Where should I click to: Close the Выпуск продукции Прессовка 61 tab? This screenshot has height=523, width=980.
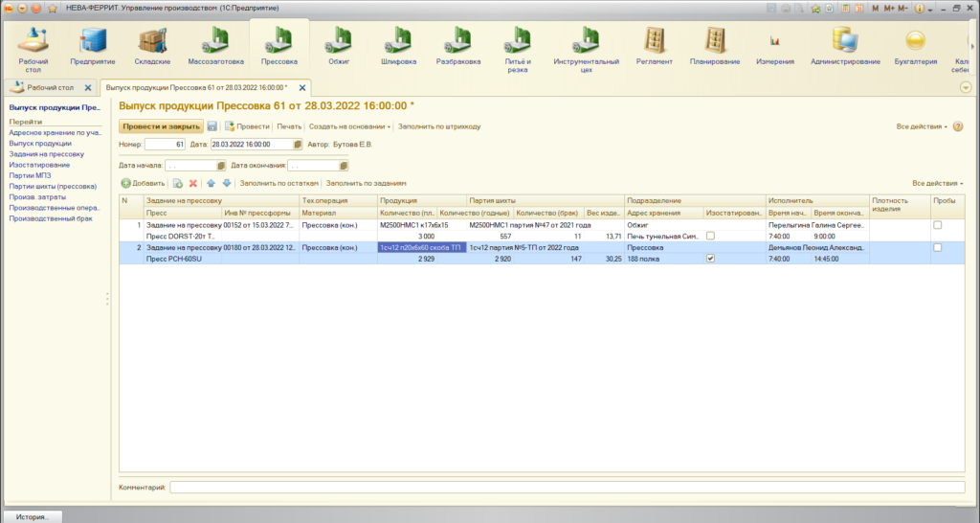(x=302, y=88)
